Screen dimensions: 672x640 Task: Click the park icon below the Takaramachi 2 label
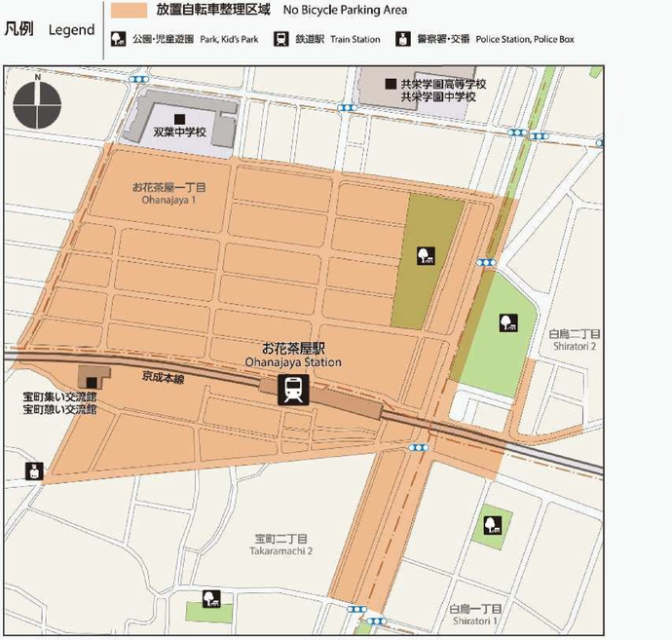pos(209,599)
